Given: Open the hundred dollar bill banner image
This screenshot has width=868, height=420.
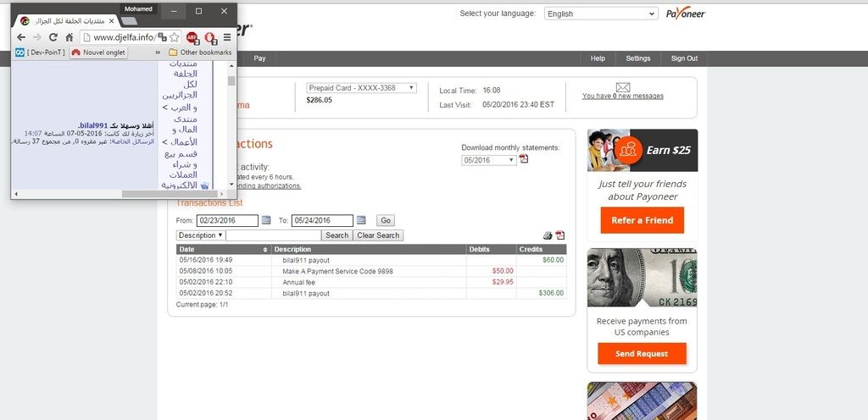Looking at the screenshot, I should click(643, 278).
